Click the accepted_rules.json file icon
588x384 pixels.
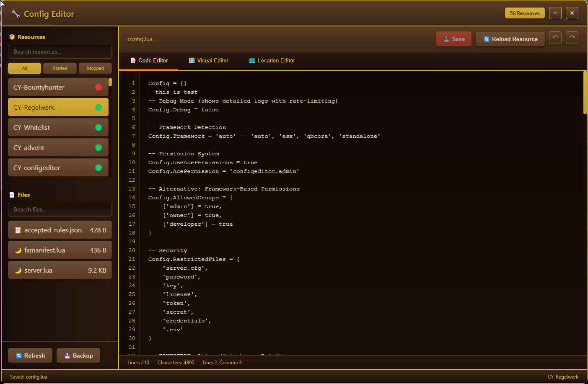pos(18,230)
